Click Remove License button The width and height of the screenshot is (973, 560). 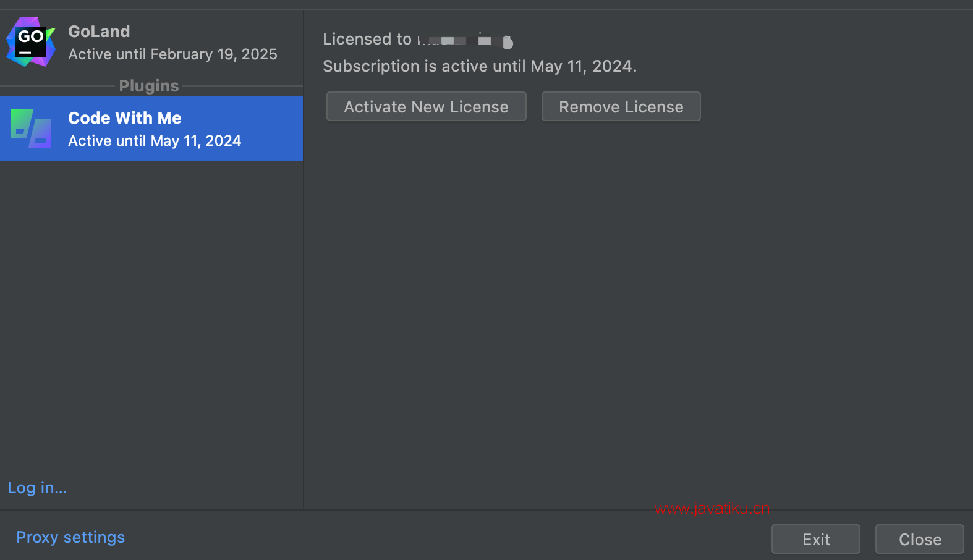tap(621, 106)
